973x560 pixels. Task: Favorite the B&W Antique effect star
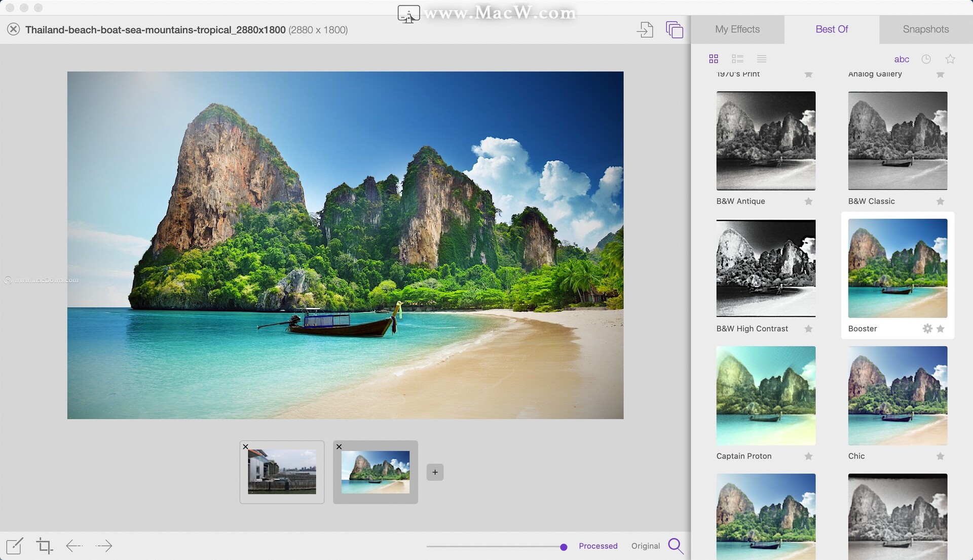point(808,202)
